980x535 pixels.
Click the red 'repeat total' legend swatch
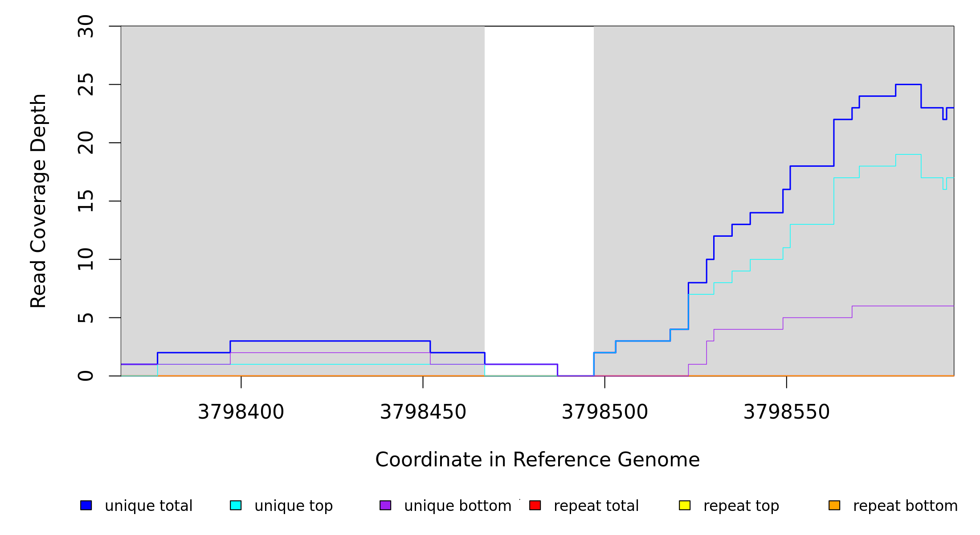(x=535, y=505)
